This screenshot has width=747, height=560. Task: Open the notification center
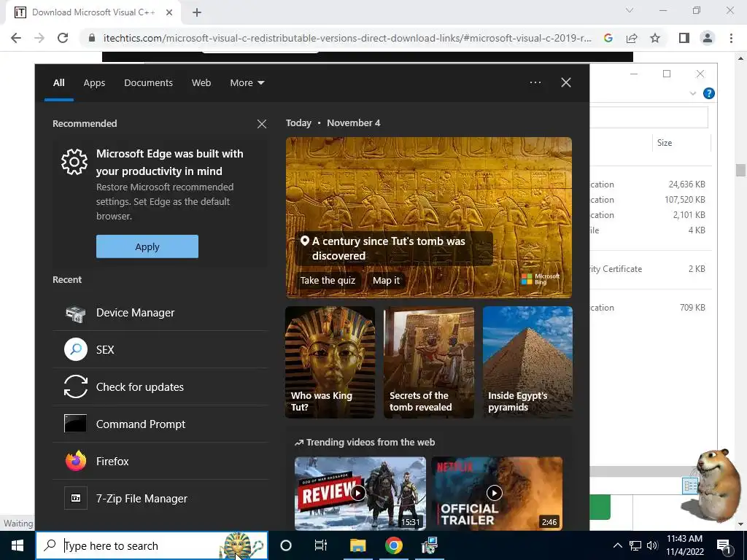(x=724, y=545)
